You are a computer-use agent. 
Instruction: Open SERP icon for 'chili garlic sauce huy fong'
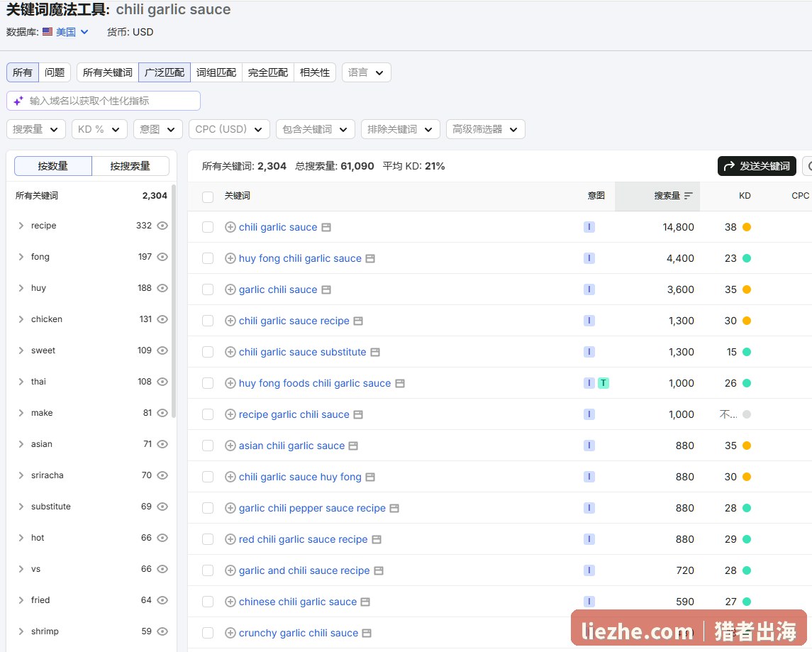point(370,477)
